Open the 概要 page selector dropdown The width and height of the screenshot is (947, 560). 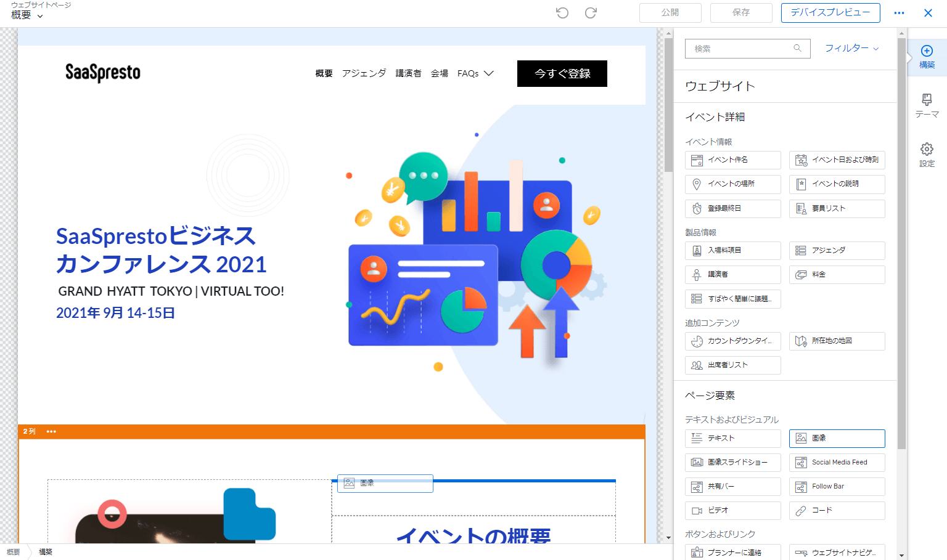tap(27, 15)
